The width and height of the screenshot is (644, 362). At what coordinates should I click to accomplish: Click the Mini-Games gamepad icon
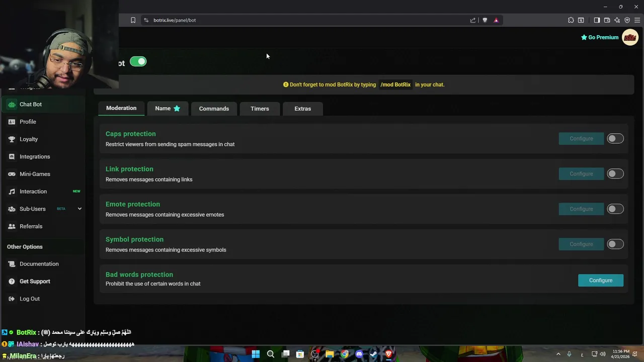tap(12, 174)
